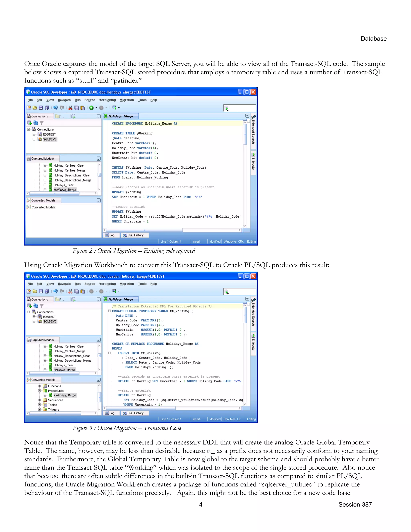Screen dimensions: 411x532
Task: Open Navigate menu in Figure 3 window
Action: (x=64, y=284)
